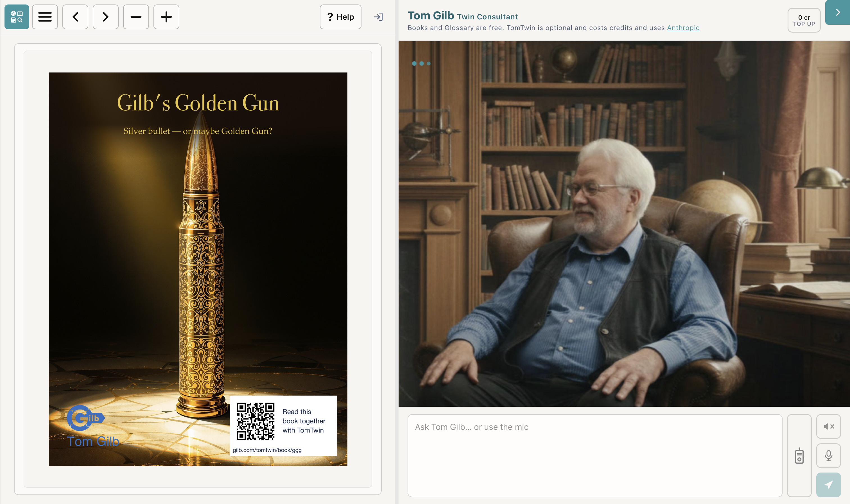This screenshot has width=850, height=504.
Task: Click the 0 cr Top Up button
Action: tap(804, 21)
